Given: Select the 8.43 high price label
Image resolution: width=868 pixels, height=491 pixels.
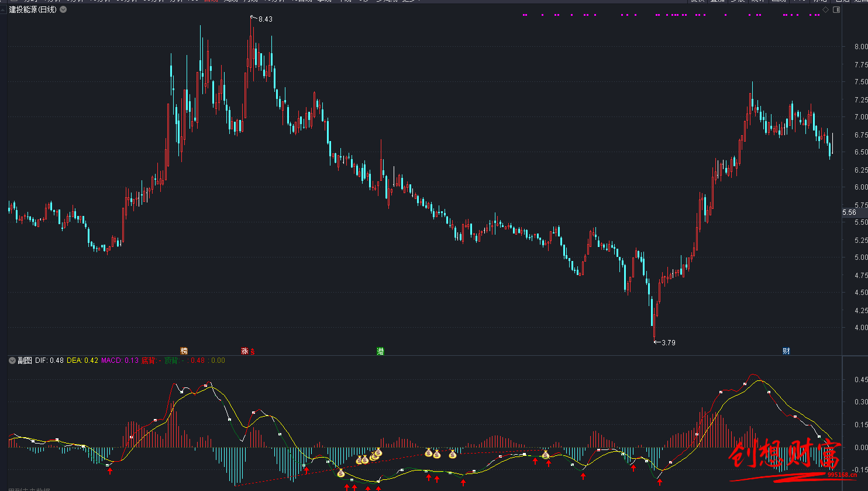Looking at the screenshot, I should [x=265, y=19].
